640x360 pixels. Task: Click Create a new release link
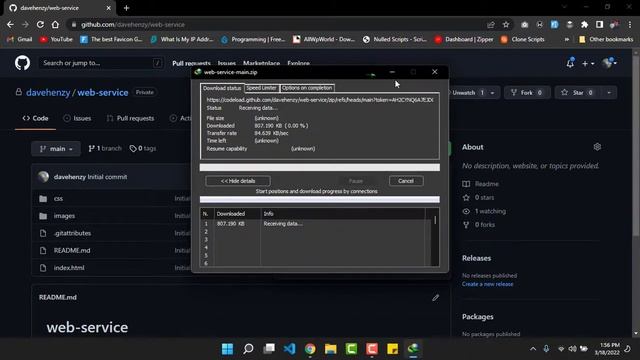pos(487,284)
